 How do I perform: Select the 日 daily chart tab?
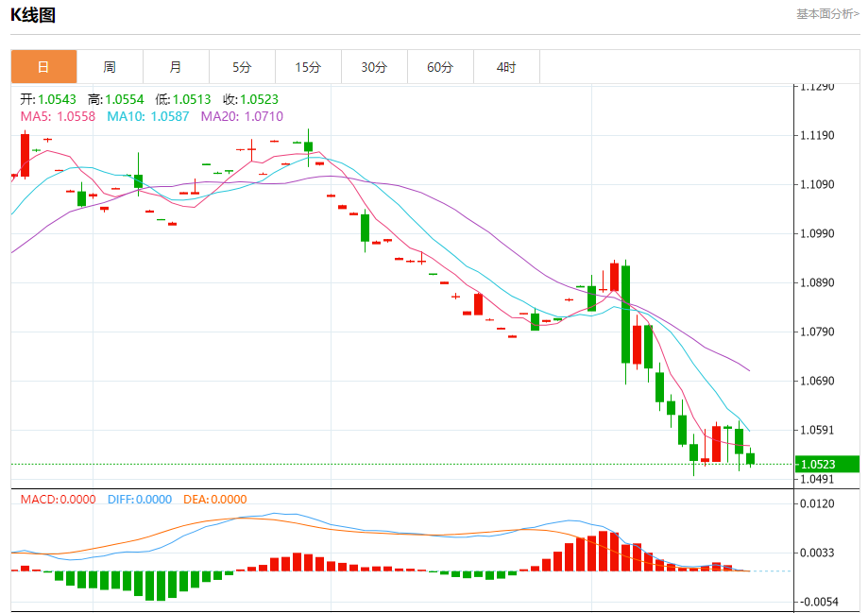(x=43, y=67)
